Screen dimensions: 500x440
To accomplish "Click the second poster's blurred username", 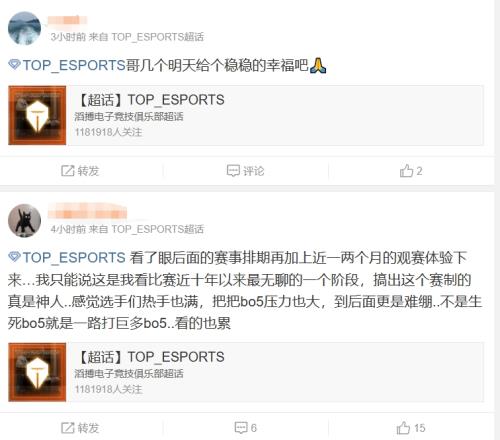I will coord(87,212).
